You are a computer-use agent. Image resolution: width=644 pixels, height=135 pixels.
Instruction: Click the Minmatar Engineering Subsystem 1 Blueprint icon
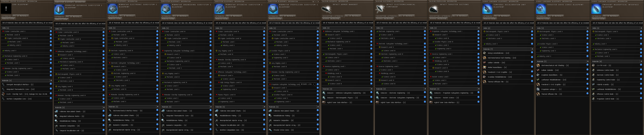(x=166, y=9)
